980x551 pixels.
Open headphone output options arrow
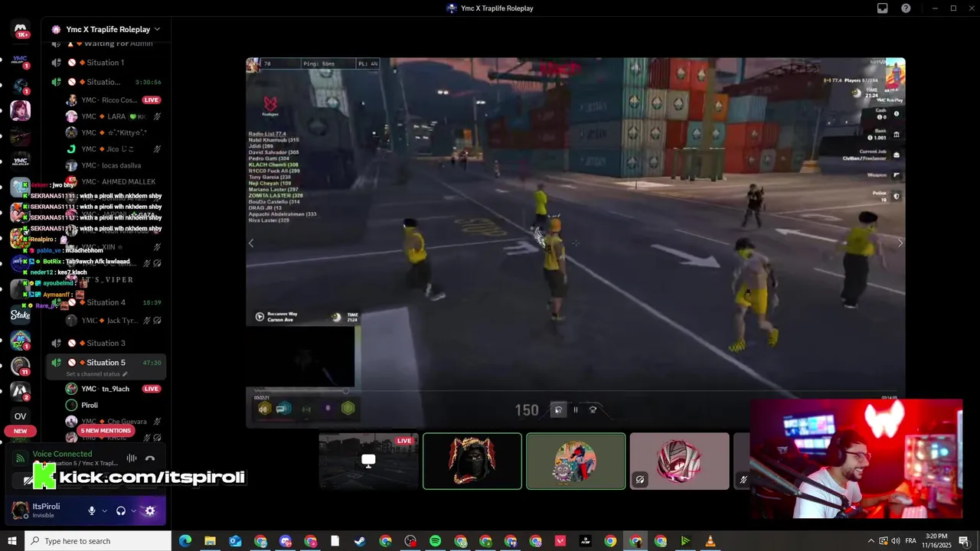pyautogui.click(x=133, y=510)
